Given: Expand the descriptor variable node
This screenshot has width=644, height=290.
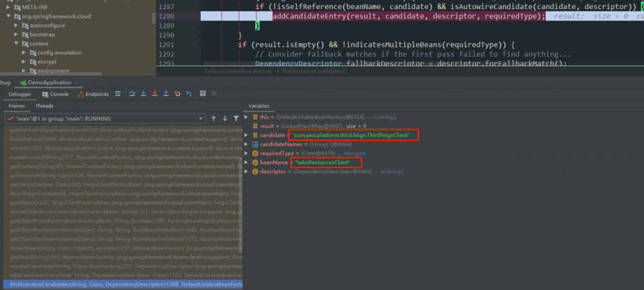Looking at the screenshot, I should click(247, 172).
